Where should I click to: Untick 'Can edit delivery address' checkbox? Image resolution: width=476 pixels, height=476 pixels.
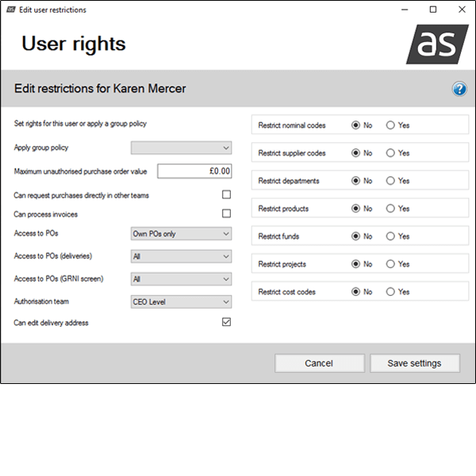coord(226,322)
